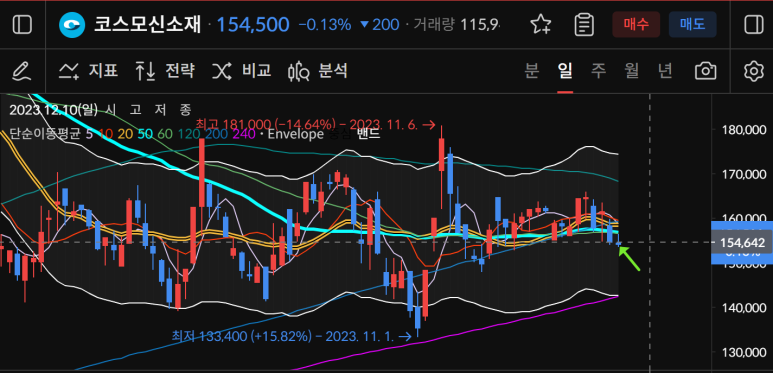This screenshot has height=373, width=773.
Task: Select moving average period 50
Action: pos(145,134)
